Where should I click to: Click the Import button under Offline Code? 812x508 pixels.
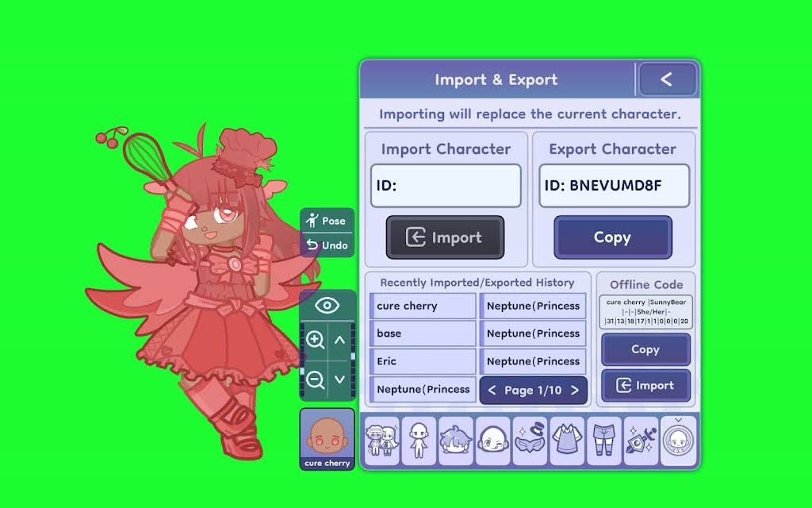(x=645, y=386)
